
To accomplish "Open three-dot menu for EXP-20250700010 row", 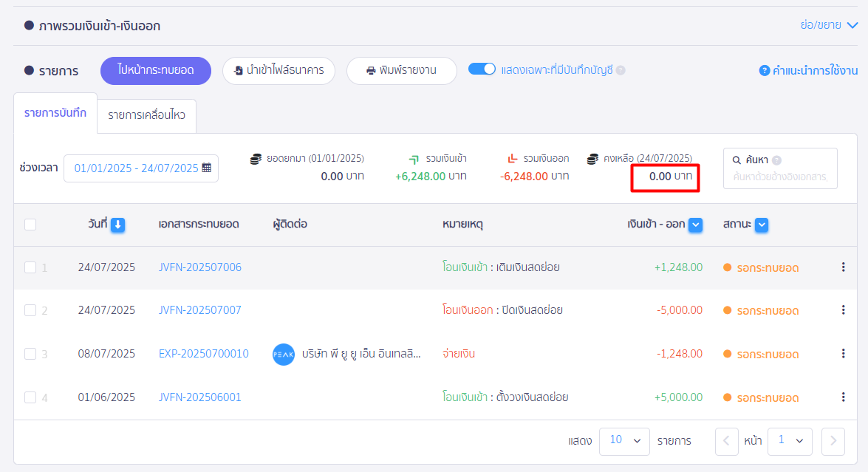I will tap(843, 354).
